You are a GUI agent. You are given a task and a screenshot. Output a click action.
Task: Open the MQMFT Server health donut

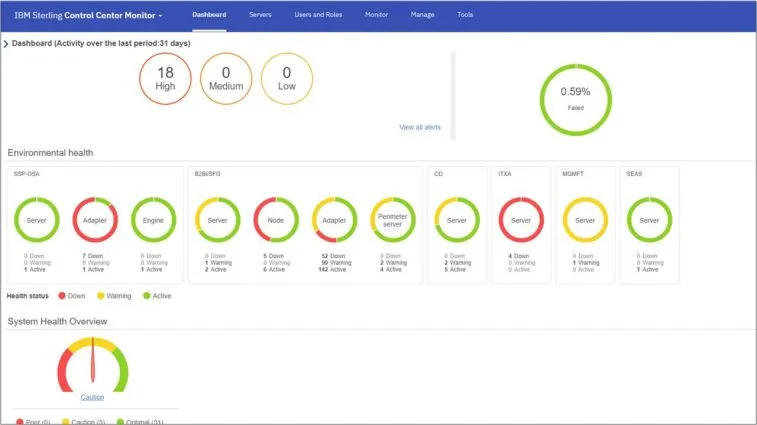click(585, 219)
